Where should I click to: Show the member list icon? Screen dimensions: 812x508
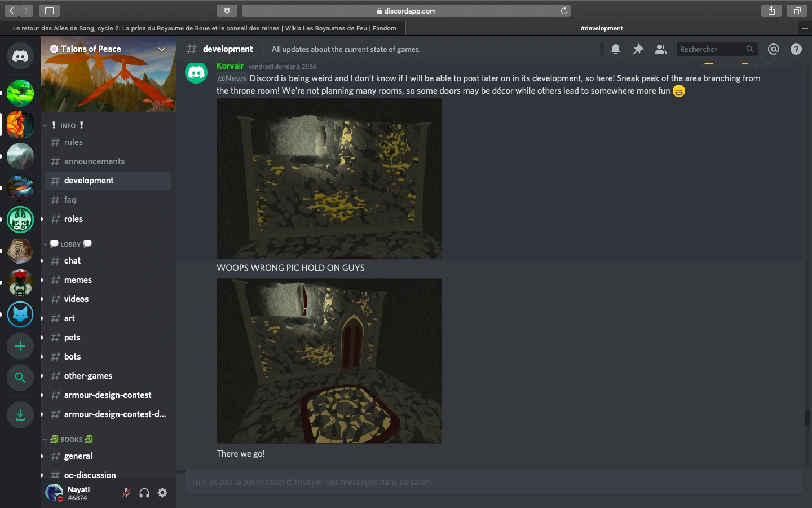point(660,49)
